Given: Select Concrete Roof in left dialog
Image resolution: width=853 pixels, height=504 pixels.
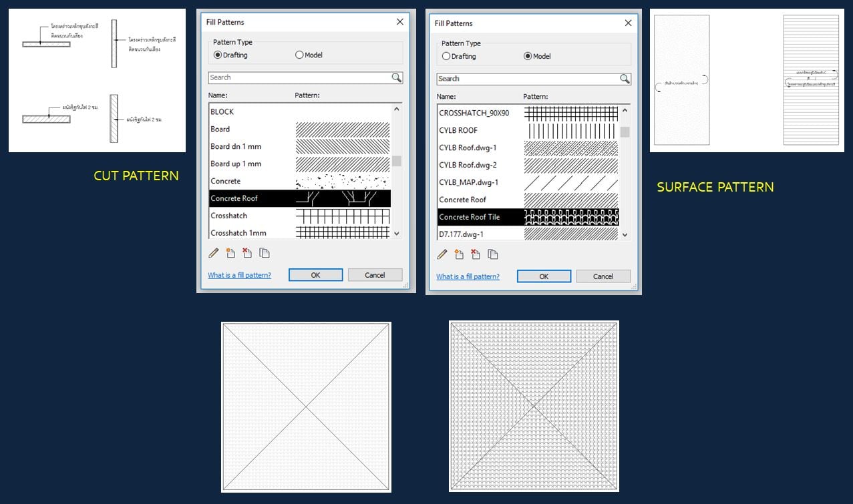Looking at the screenshot, I should pos(300,198).
